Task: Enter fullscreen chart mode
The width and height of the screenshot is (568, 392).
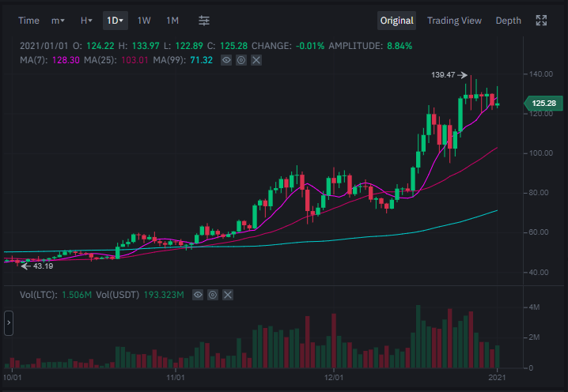Action: pos(541,21)
